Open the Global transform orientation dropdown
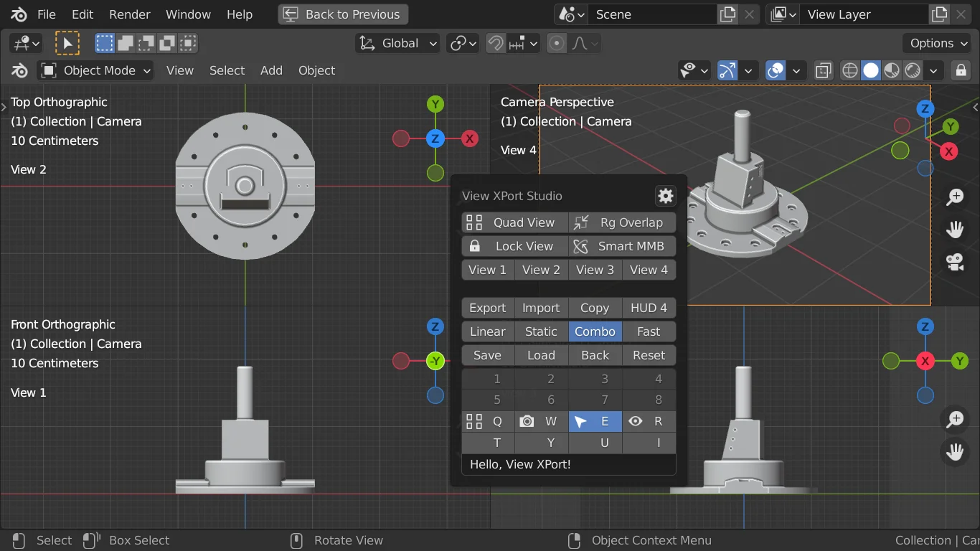The height and width of the screenshot is (551, 980). coord(397,43)
